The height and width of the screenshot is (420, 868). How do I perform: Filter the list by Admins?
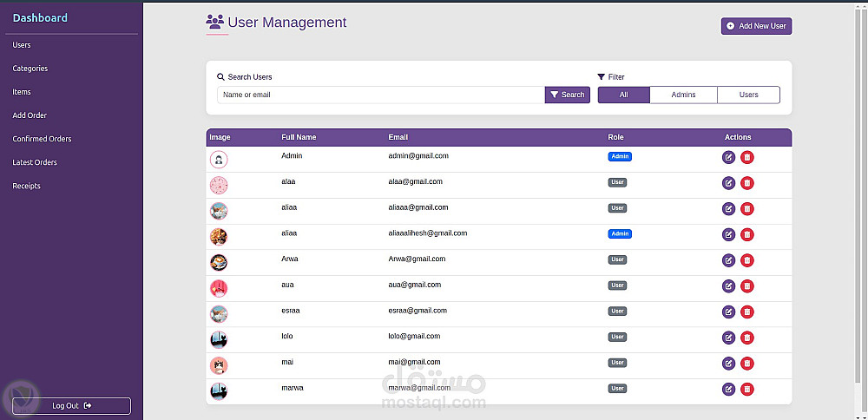[x=684, y=95]
